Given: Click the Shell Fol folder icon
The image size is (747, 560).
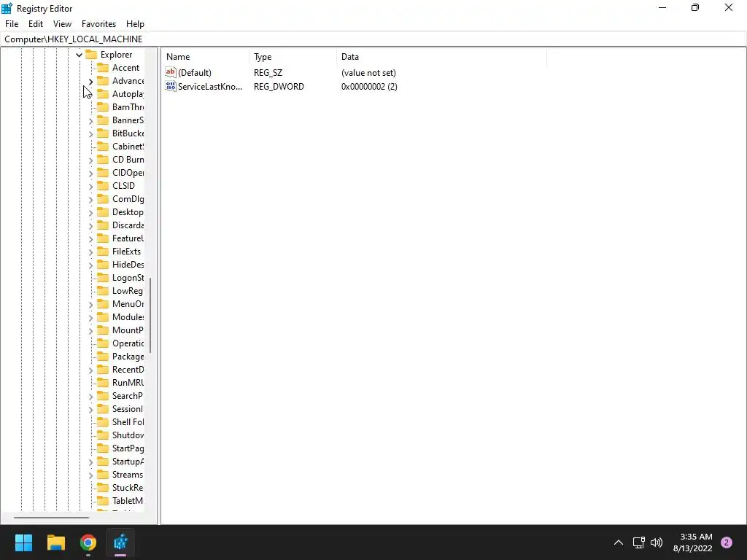Looking at the screenshot, I should tap(103, 422).
